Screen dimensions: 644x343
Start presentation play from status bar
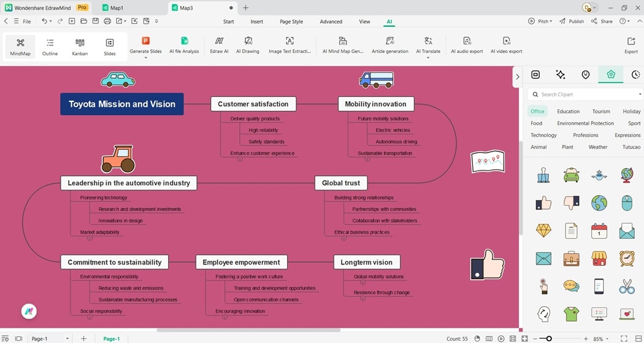(x=500, y=339)
